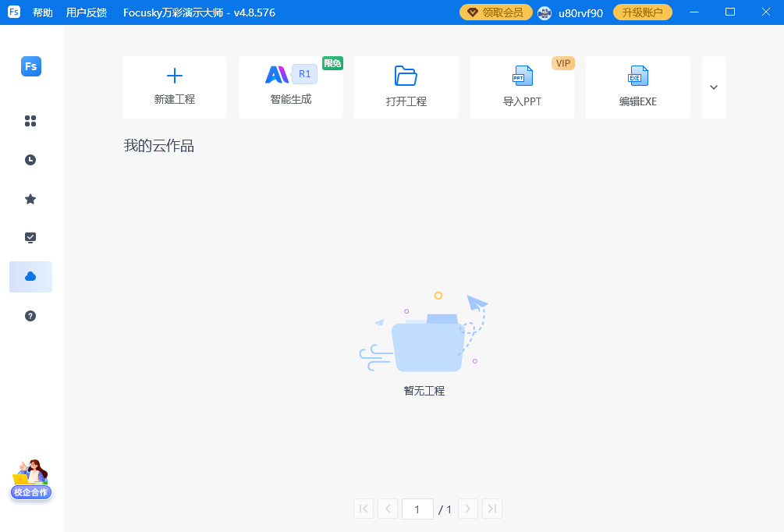Screen dimensions: 784x532
Task: Click the 校企合作 promo badge
Action: coord(31,479)
